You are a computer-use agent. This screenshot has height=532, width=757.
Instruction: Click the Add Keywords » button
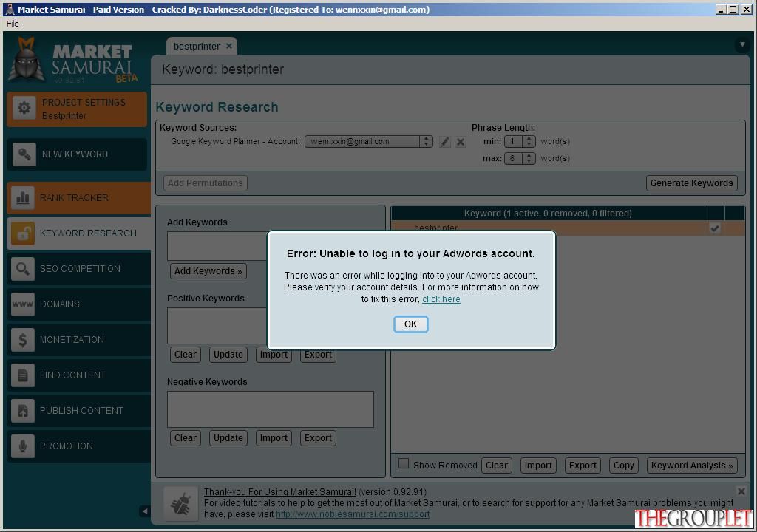click(208, 271)
